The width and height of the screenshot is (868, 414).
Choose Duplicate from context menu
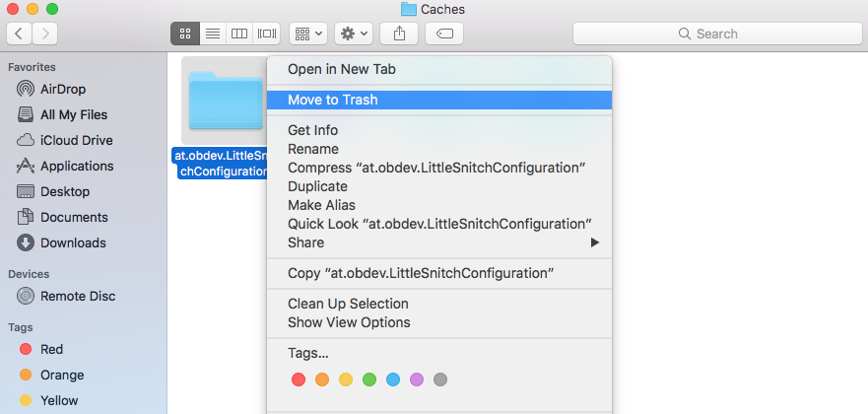click(x=439, y=186)
